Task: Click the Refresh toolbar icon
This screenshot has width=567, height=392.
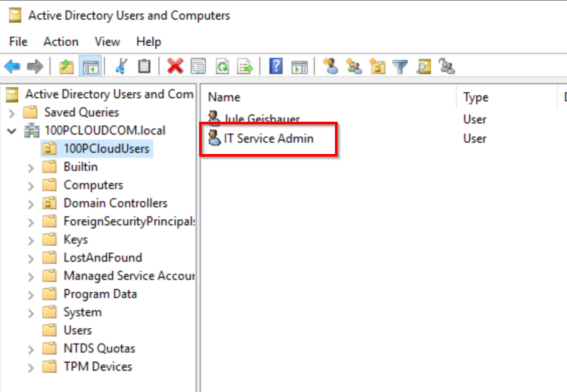Action: point(222,66)
